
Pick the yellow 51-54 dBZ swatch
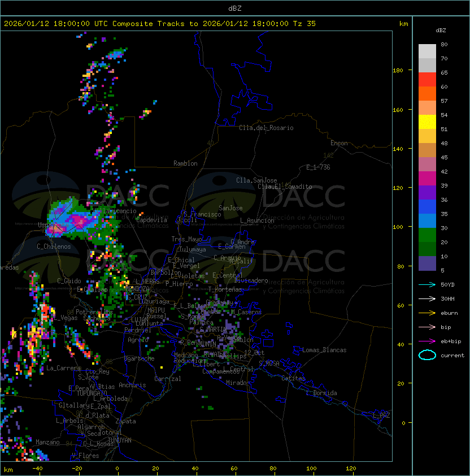(x=427, y=122)
